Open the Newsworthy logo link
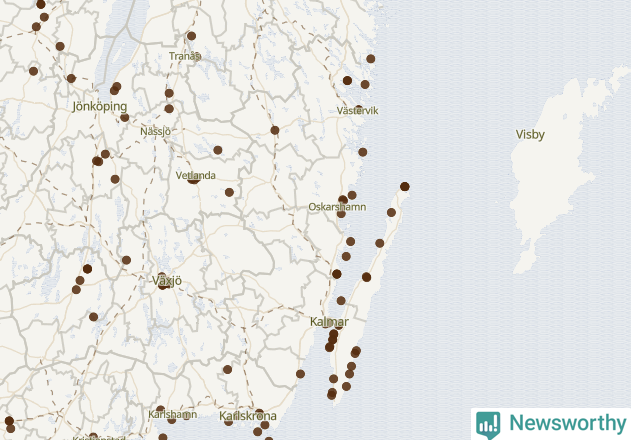This screenshot has width=631, height=440. point(551,424)
